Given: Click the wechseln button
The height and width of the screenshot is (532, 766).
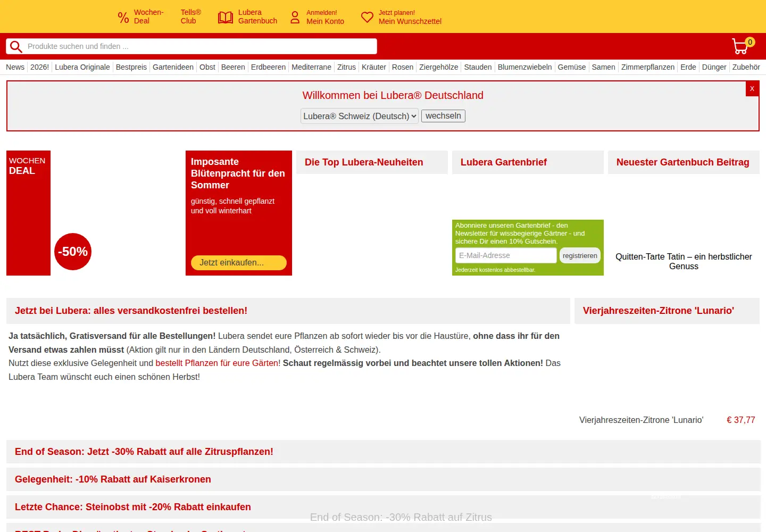Looking at the screenshot, I should 443,116.
